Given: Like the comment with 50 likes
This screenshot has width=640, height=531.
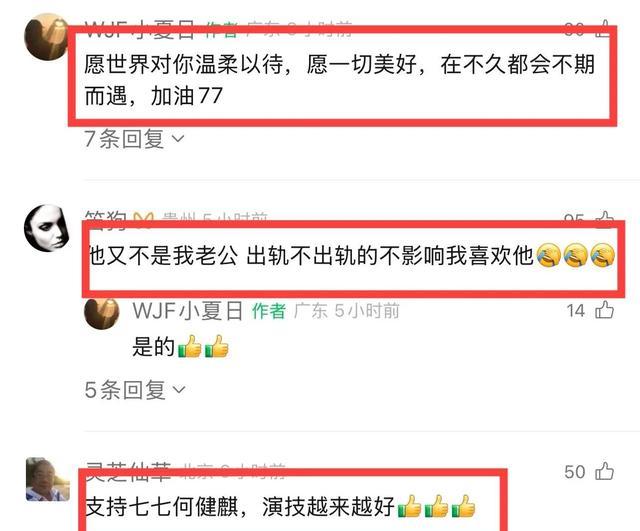Looking at the screenshot, I should tap(604, 471).
